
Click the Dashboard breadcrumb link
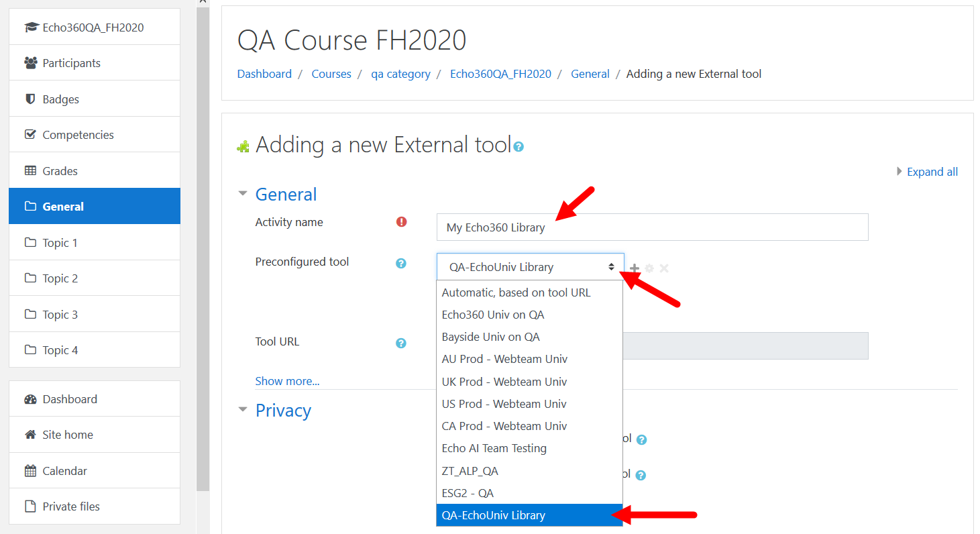[264, 74]
